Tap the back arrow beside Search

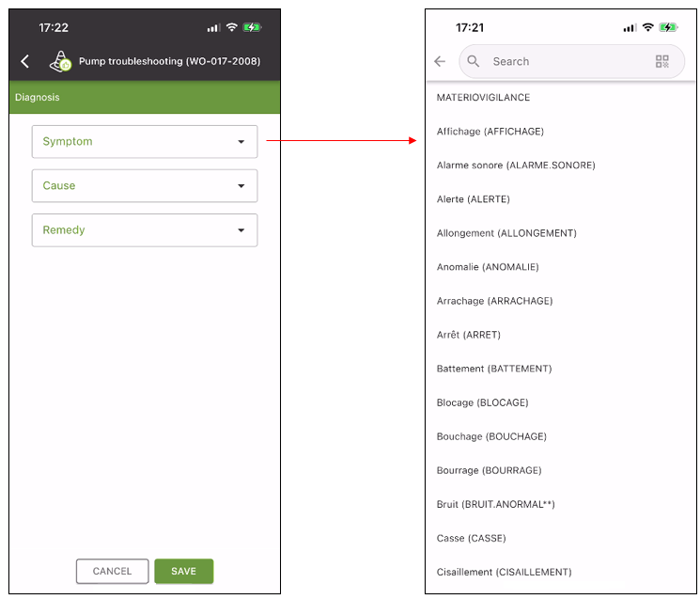[440, 61]
